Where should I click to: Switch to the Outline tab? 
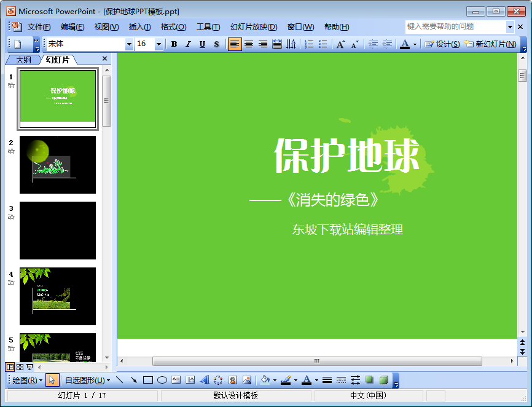(x=23, y=60)
